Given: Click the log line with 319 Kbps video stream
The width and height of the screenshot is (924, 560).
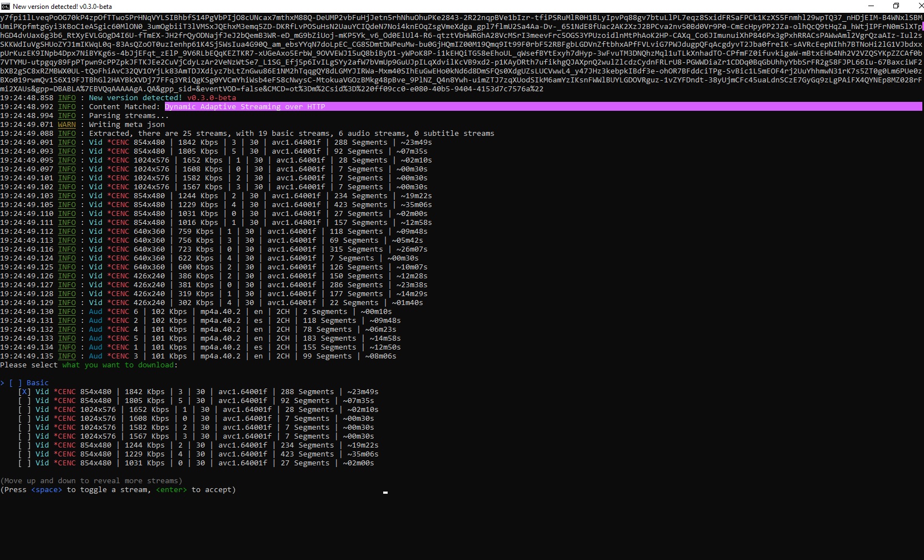Looking at the screenshot, I should tap(214, 294).
